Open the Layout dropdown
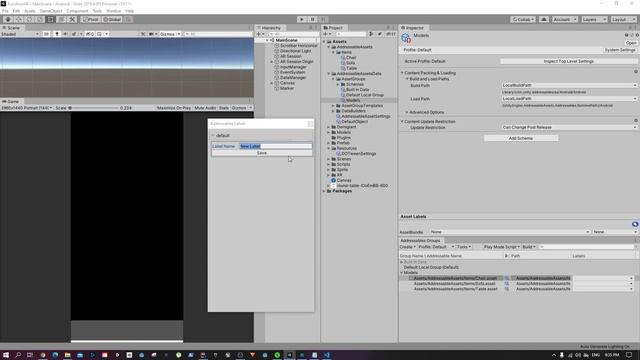Viewport: 640px width, 360px height. 623,20
